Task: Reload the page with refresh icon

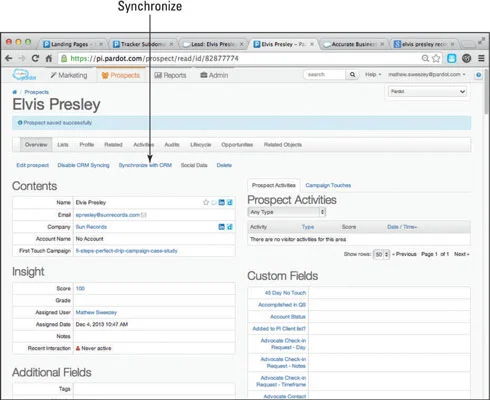Action: coord(35,58)
